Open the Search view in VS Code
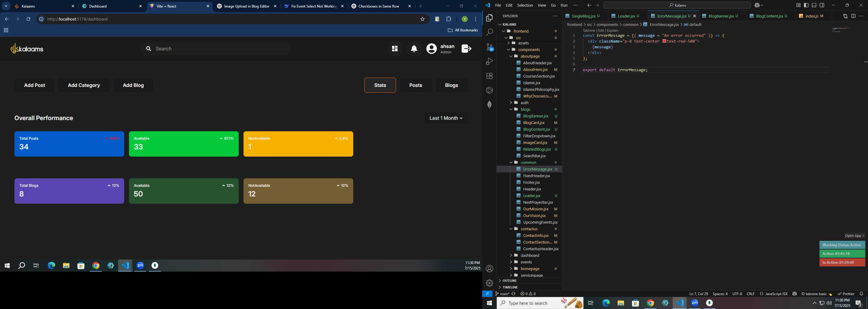Screen dimensions: 868x309 pyautogui.click(x=489, y=32)
